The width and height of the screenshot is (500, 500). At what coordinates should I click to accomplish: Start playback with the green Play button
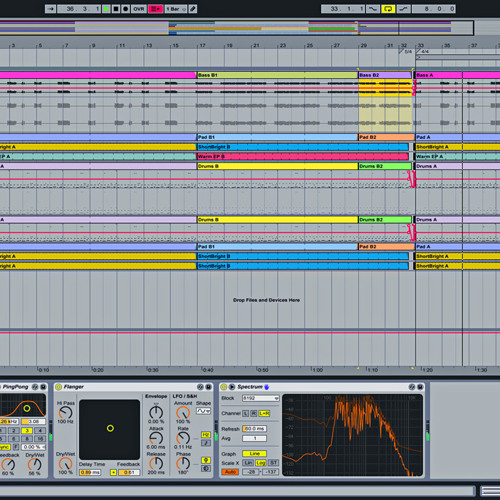[x=106, y=9]
